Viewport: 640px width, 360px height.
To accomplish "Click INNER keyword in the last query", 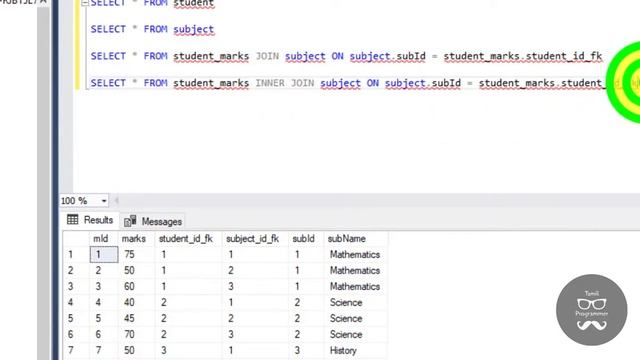I will coord(270,83).
